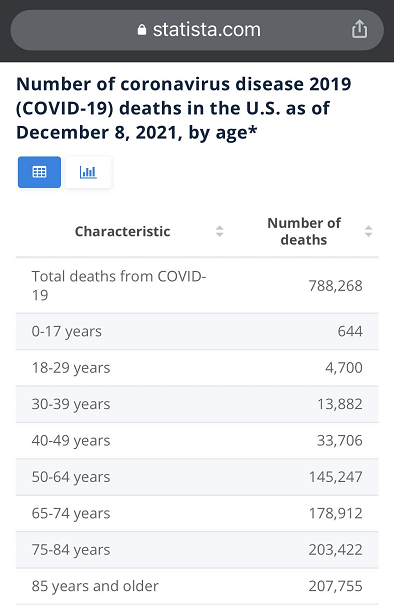
Task: Select the 40-49 years row
Action: coord(197,441)
